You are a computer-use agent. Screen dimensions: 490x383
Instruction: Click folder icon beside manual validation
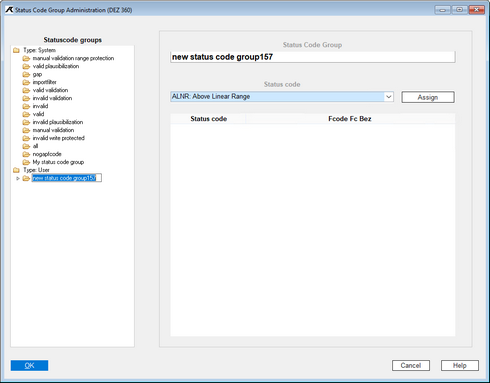(x=26, y=130)
